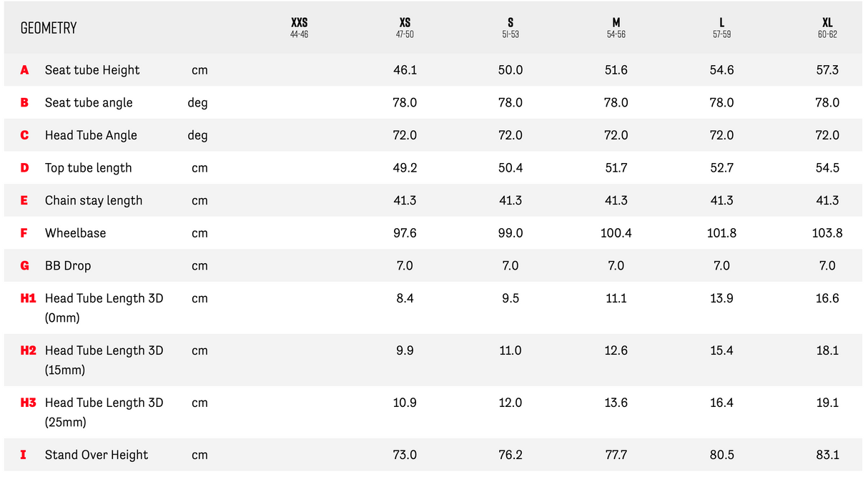Click the red letter F marker

point(24,233)
